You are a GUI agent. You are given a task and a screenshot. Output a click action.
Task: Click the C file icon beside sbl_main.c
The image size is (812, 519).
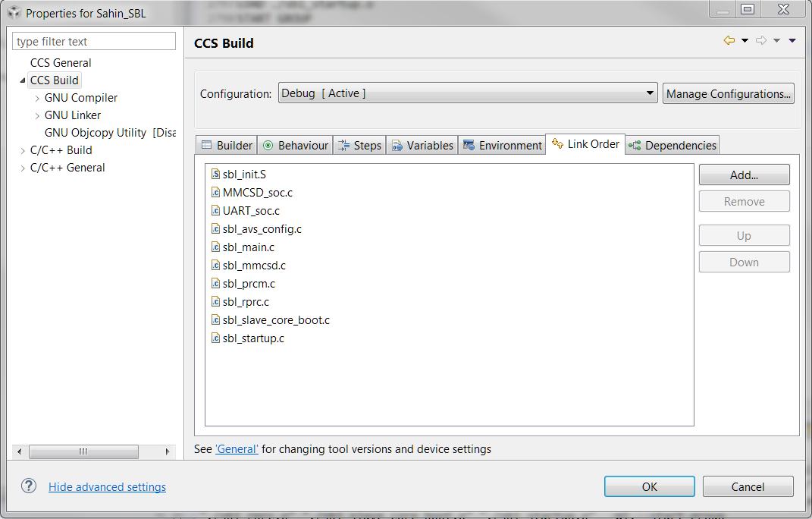215,247
